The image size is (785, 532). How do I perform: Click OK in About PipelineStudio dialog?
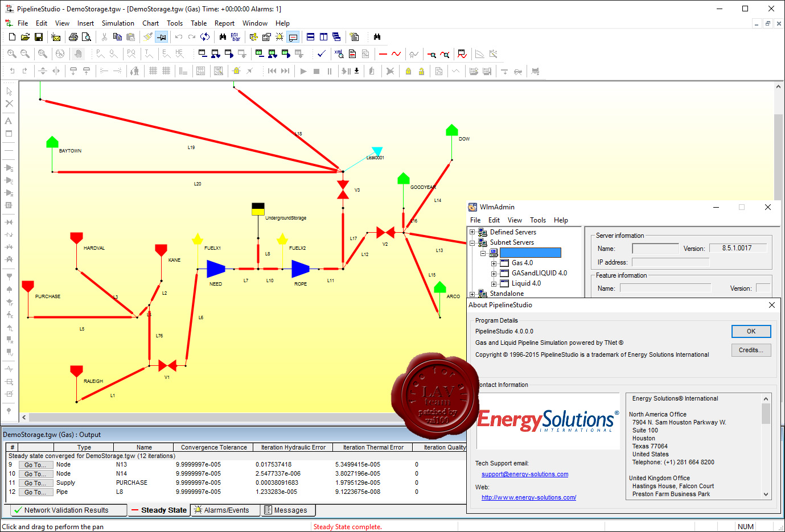(x=751, y=331)
